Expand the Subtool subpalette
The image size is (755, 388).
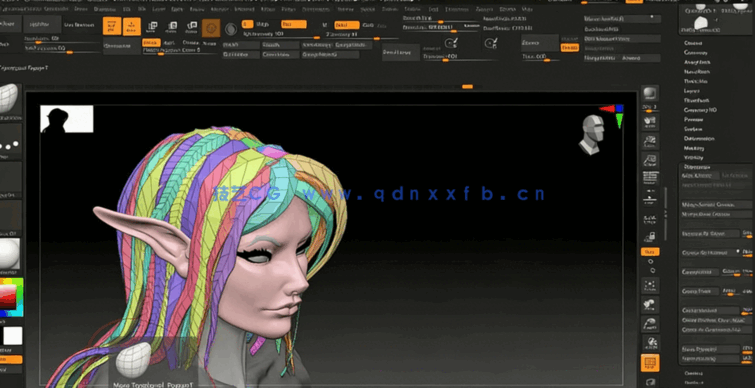pyautogui.click(x=693, y=43)
